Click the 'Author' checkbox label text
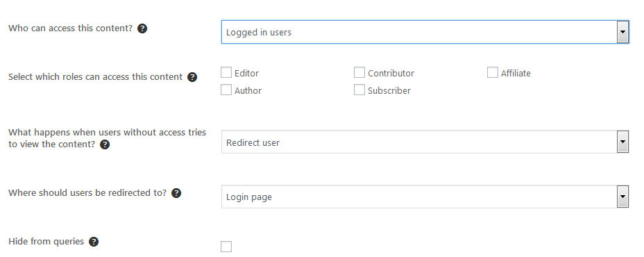The height and width of the screenshot is (257, 644). pyautogui.click(x=248, y=90)
